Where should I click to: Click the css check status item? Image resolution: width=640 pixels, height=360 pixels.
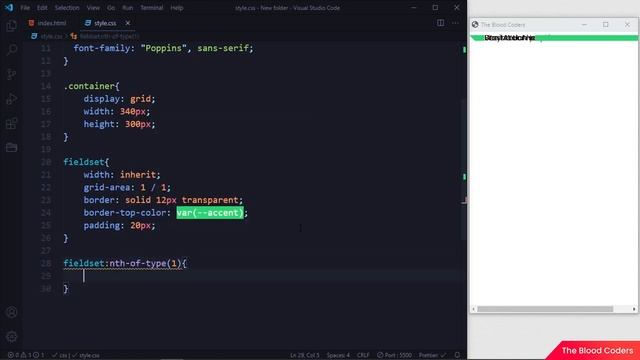coord(60,355)
